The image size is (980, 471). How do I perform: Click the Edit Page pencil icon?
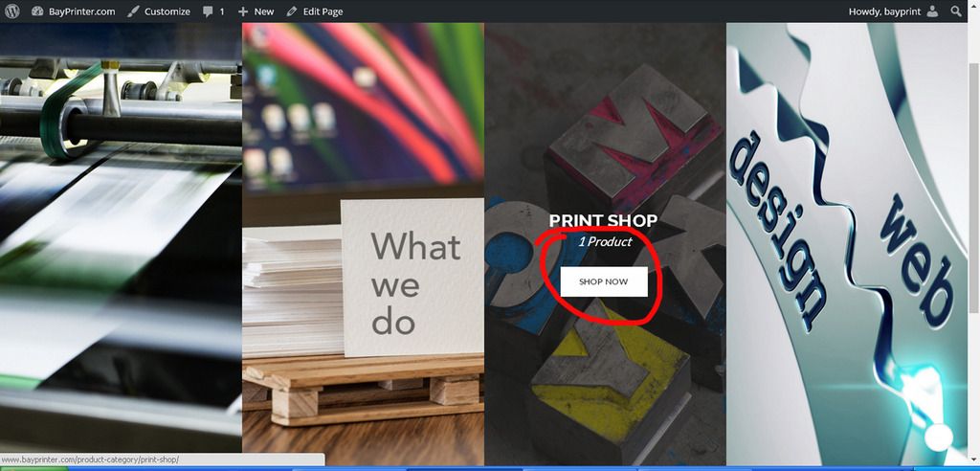pyautogui.click(x=292, y=11)
